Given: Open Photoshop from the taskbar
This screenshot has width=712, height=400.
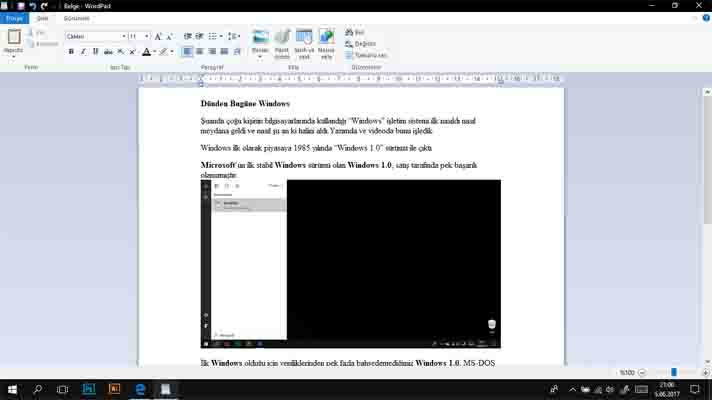Looking at the screenshot, I should pyautogui.click(x=89, y=389).
